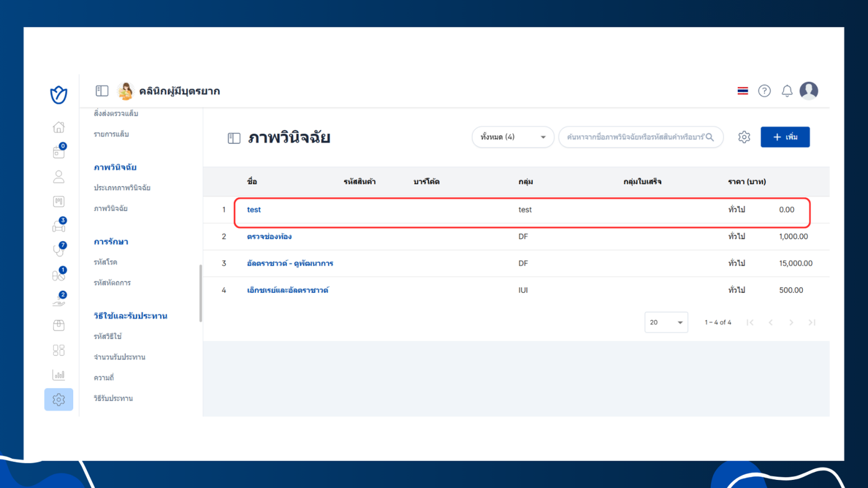The width and height of the screenshot is (868, 488).
Task: Open the ทั้งหมด (4) filter dropdown
Action: tap(513, 137)
